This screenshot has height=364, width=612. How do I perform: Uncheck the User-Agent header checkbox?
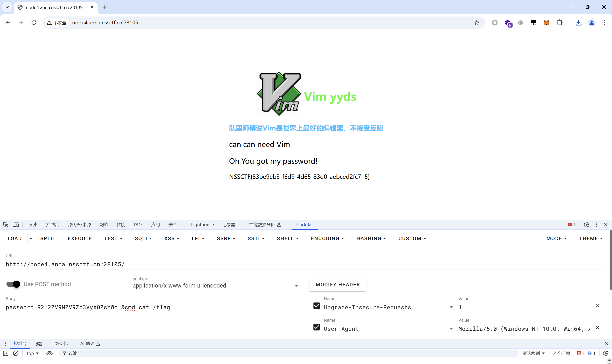pos(317,327)
